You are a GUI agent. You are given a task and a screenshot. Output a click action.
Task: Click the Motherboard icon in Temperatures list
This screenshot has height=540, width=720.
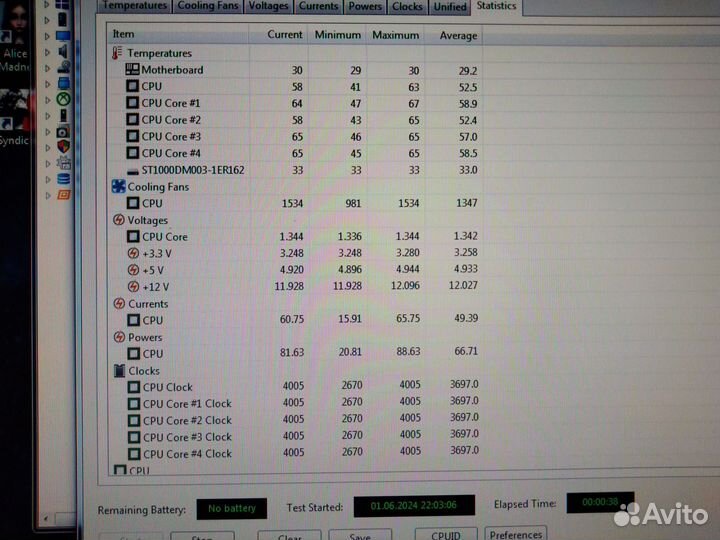[132, 70]
